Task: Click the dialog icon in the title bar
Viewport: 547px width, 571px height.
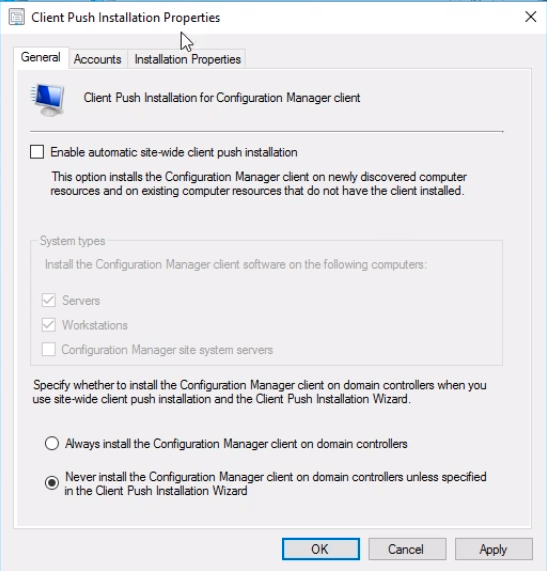Action: pos(17,17)
